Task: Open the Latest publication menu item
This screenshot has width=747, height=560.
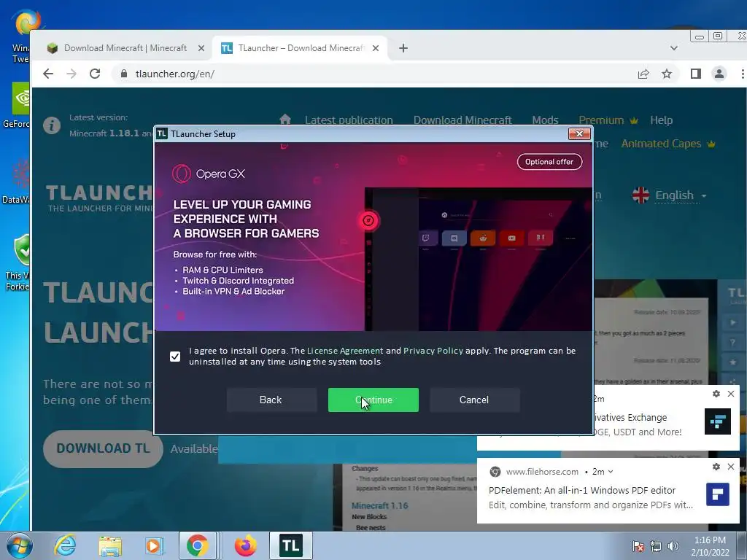Action: (349, 120)
